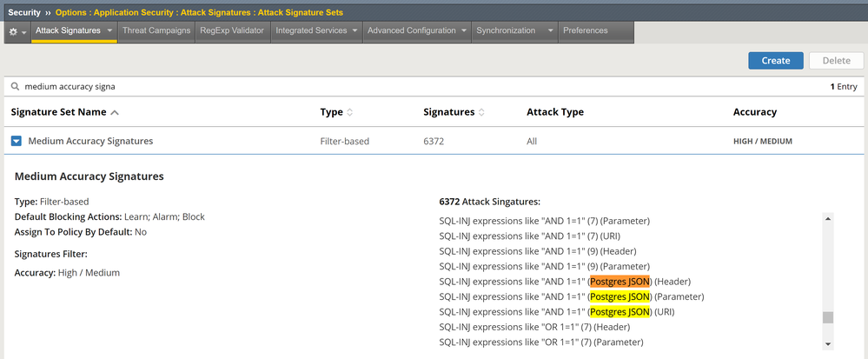Image resolution: width=868 pixels, height=359 pixels.
Task: Click the search magnifier icon
Action: click(16, 87)
